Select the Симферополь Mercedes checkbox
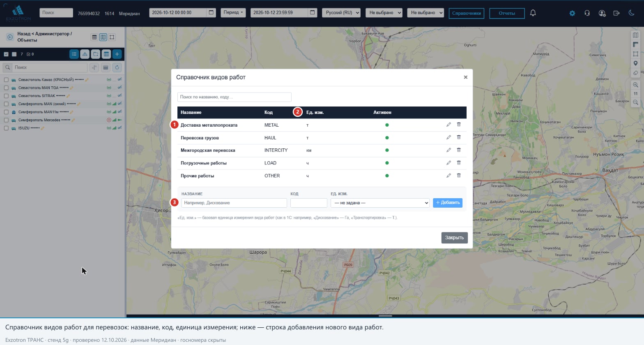Screen dimensions: 644x345 pos(6,120)
